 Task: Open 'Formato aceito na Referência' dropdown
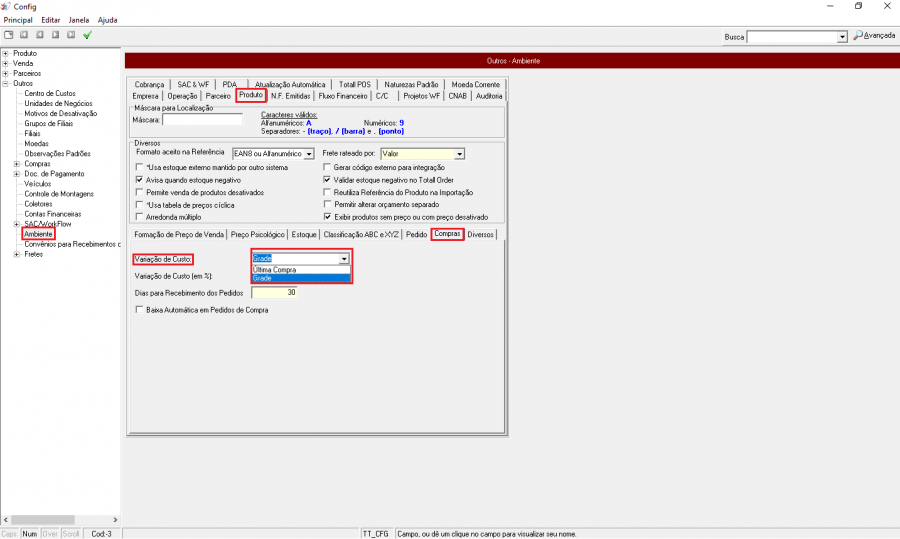[x=309, y=154]
